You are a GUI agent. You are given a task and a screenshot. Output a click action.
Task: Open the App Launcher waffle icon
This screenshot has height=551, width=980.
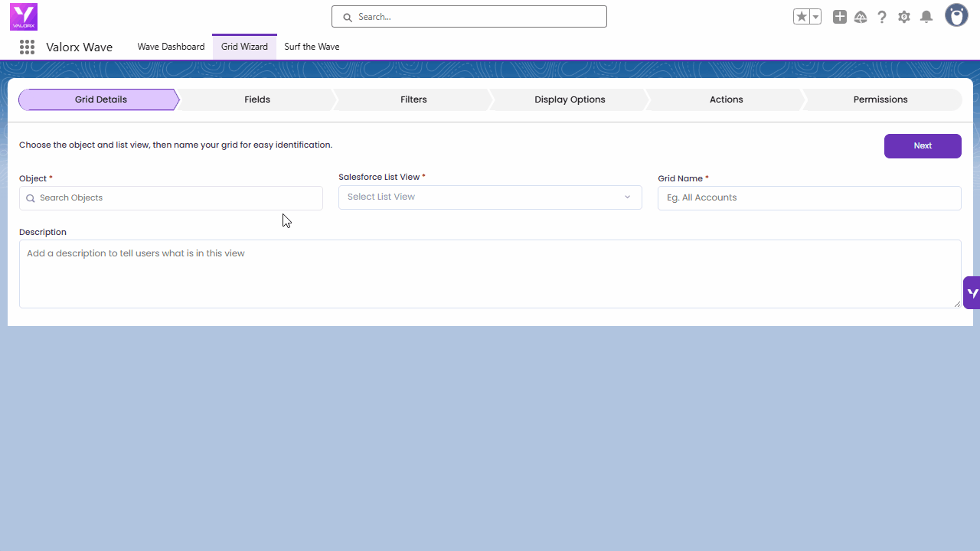pyautogui.click(x=27, y=47)
